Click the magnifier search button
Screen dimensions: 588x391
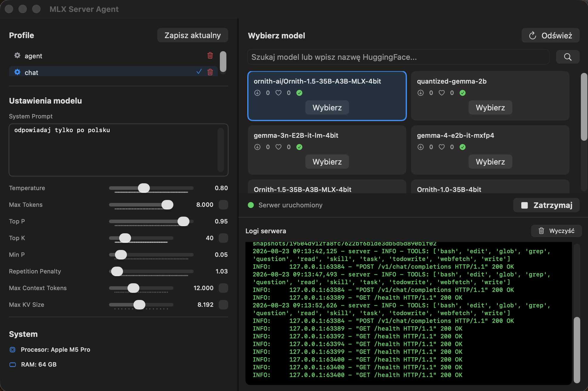click(x=568, y=57)
